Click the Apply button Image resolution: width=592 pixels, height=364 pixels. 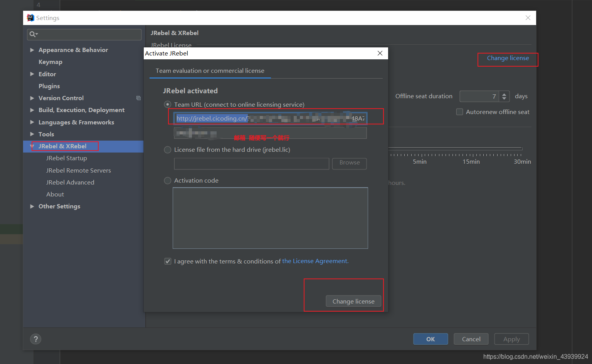(511, 339)
